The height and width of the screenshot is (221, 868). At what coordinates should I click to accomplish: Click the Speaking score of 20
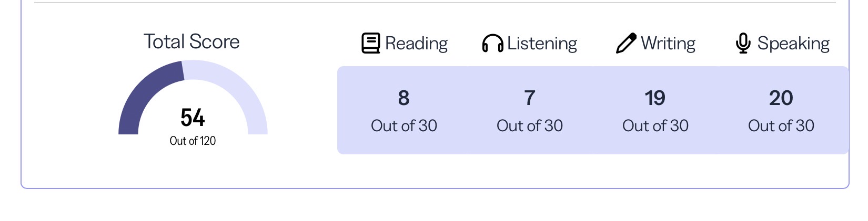click(781, 98)
